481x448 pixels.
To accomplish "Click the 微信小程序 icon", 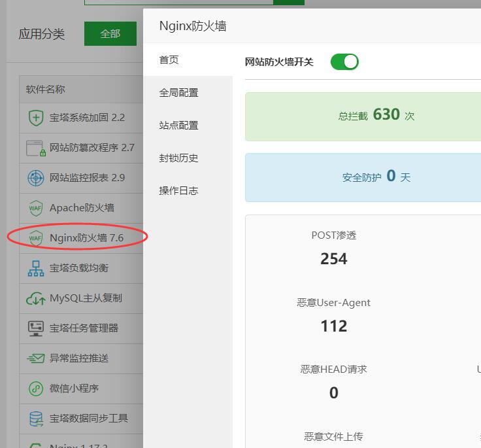I will pyautogui.click(x=35, y=388).
